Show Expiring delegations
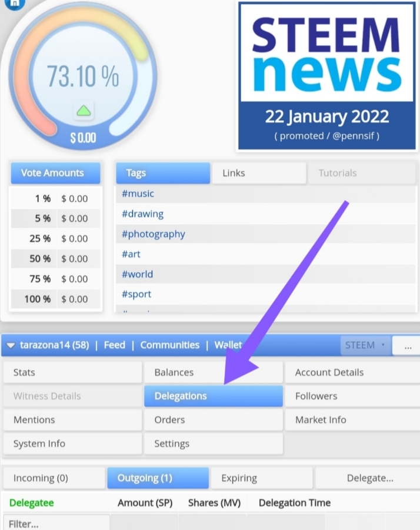 [x=262, y=478]
